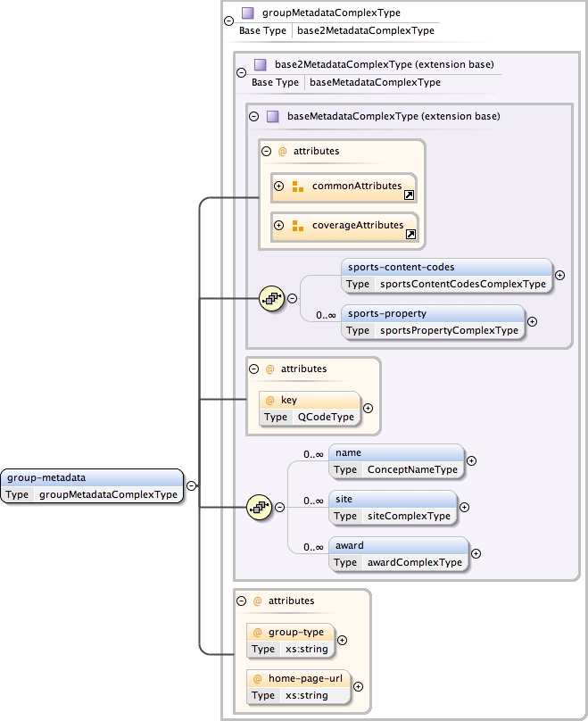Image resolution: width=588 pixels, height=721 pixels.
Task: Expand the sports-property element
Action: pyautogui.click(x=532, y=321)
